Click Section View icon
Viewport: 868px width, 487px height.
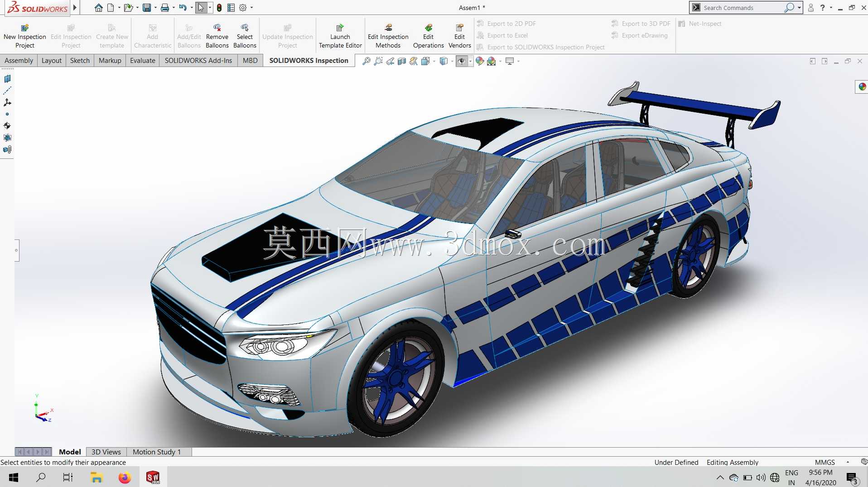click(402, 61)
